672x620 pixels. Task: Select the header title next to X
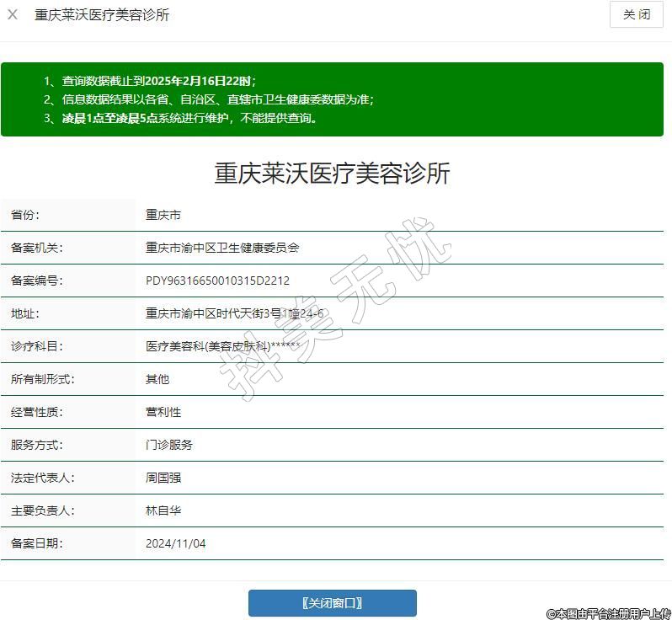pyautogui.click(x=102, y=15)
